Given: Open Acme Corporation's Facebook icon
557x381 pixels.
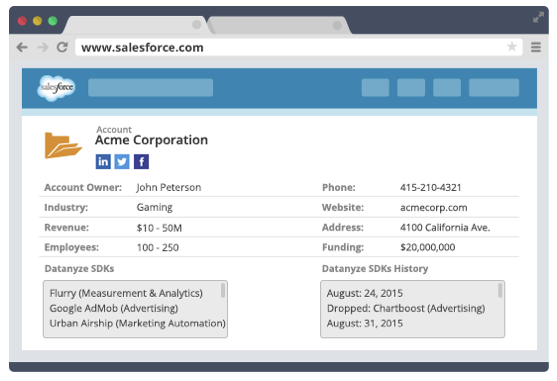Looking at the screenshot, I should [x=141, y=162].
